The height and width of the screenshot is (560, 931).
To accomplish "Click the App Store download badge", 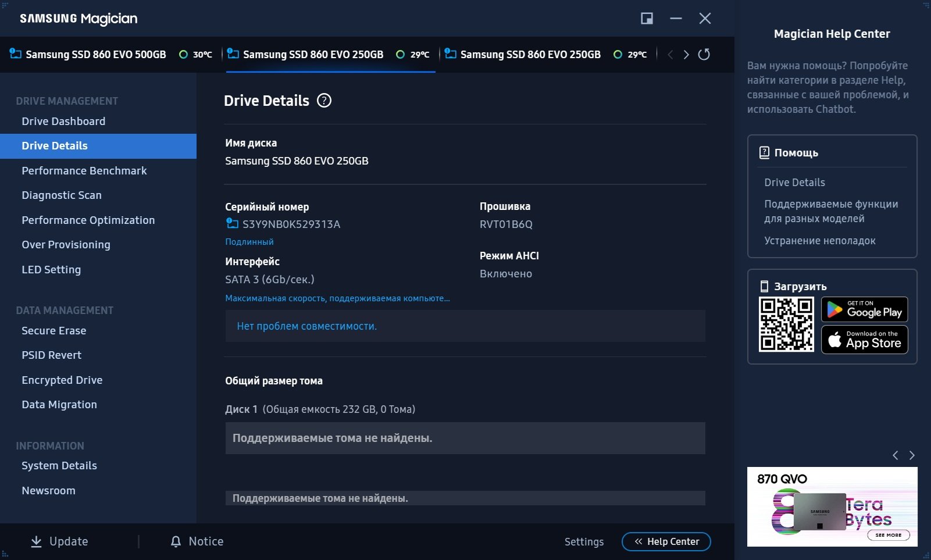I will tap(864, 340).
